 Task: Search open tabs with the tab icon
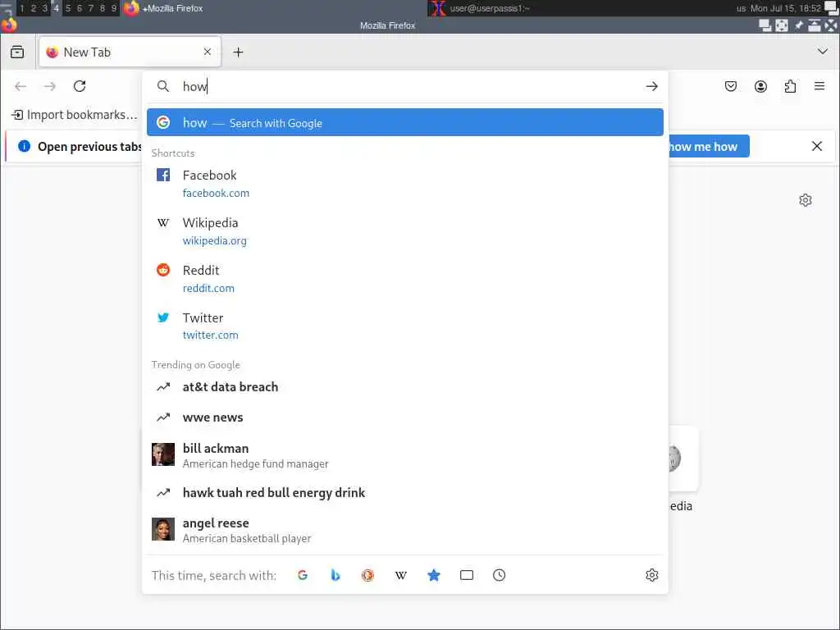coord(467,575)
